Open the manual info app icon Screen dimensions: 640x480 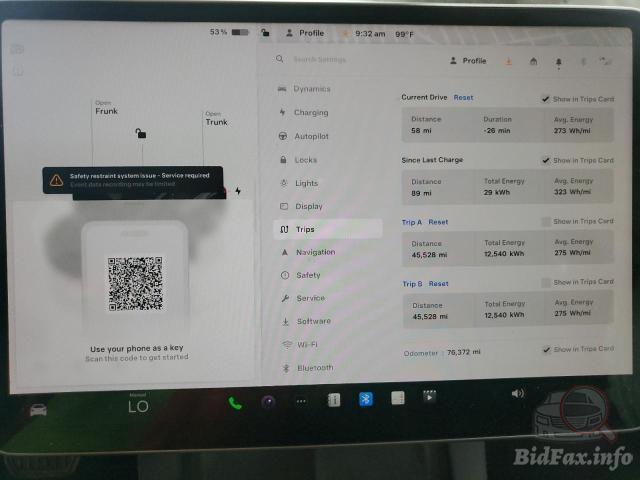coord(334,400)
